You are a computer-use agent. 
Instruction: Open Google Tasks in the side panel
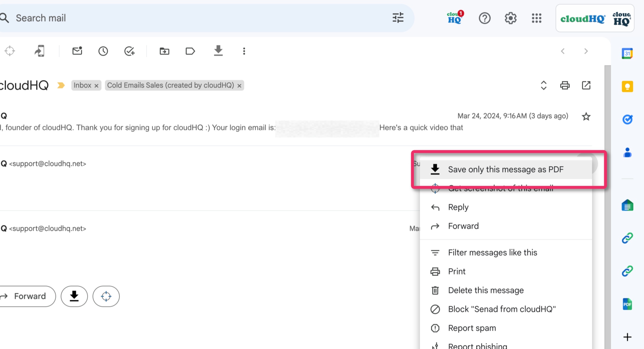point(627,119)
